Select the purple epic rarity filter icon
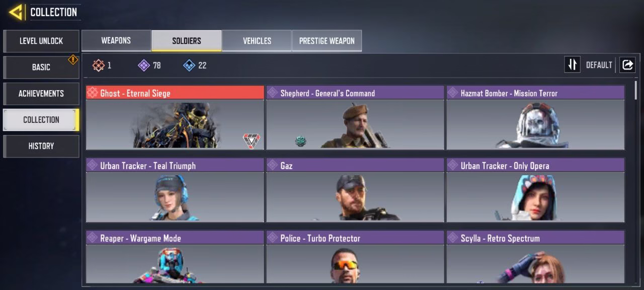The width and height of the screenshot is (644, 290). tap(144, 65)
